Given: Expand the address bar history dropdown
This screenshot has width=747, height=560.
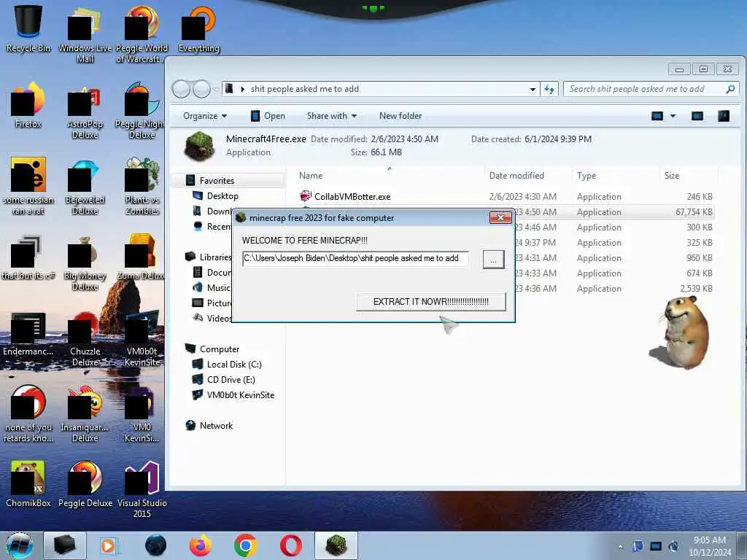Looking at the screenshot, I should point(532,89).
